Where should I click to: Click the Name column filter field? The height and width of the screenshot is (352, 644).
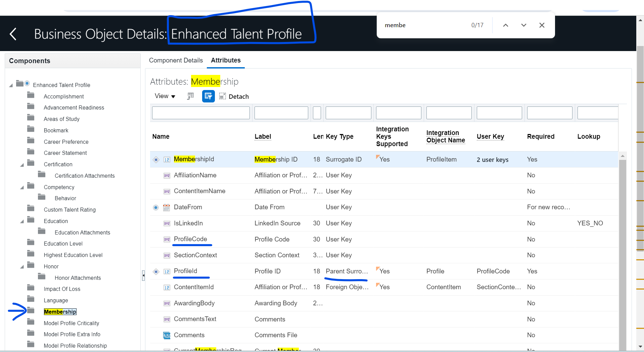click(x=200, y=113)
